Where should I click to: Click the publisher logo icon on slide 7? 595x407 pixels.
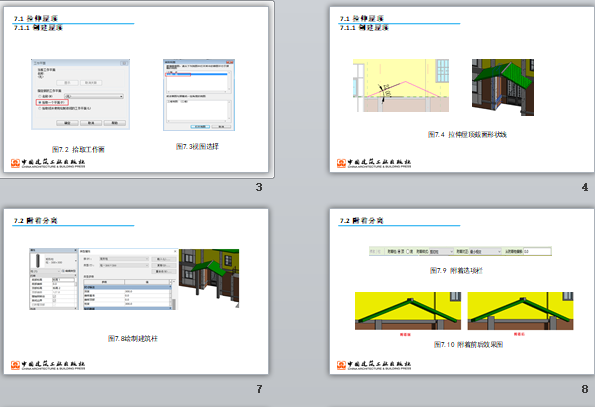pyautogui.click(x=15, y=365)
